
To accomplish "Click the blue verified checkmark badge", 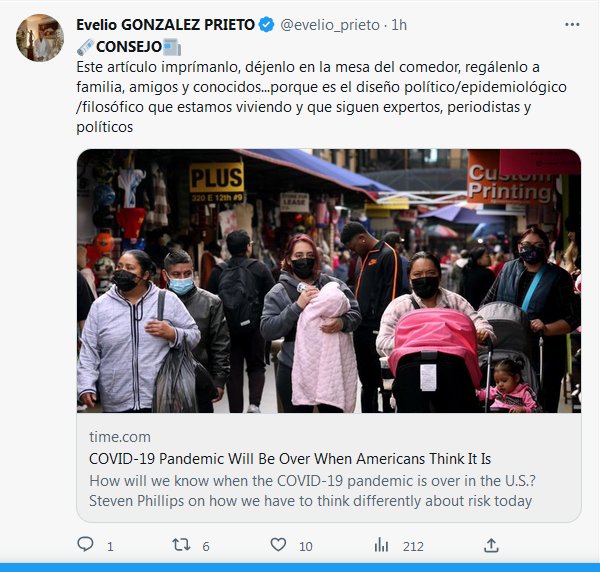I will click(x=266, y=25).
